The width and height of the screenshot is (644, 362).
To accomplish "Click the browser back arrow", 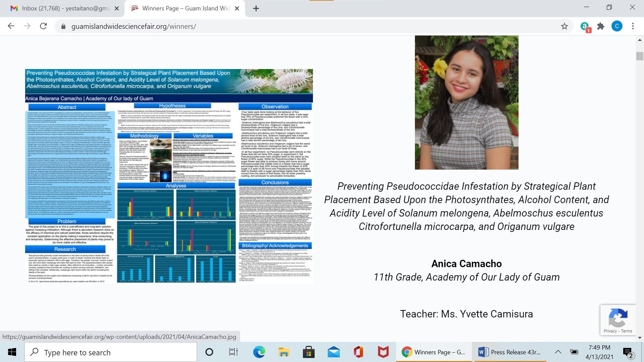I will coord(11,26).
